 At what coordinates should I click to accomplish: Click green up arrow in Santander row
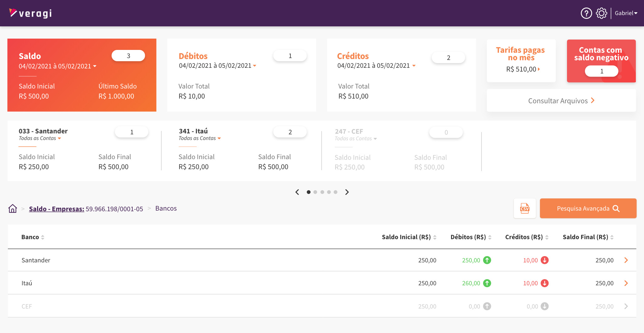[x=487, y=260]
